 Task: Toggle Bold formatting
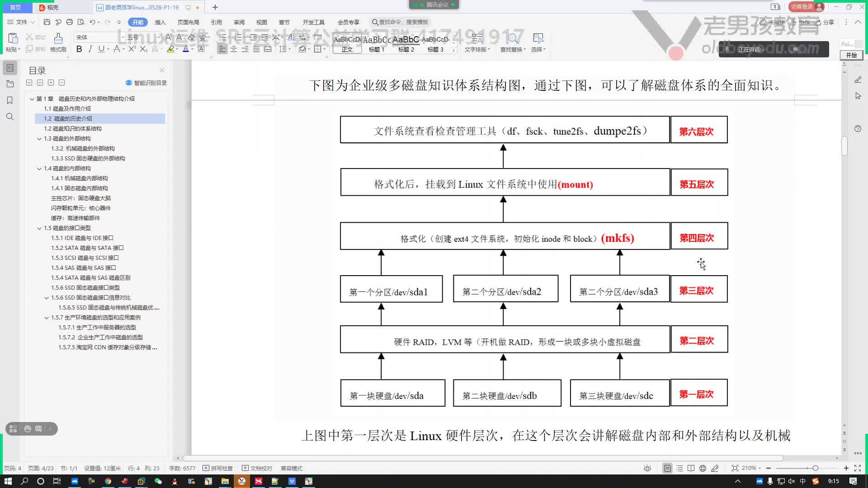click(x=79, y=49)
